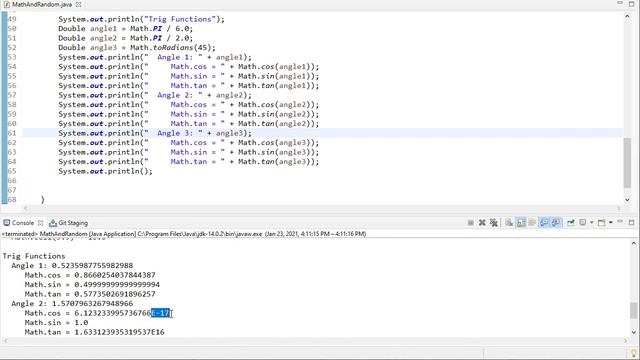Click Display Selected Console icon
The image size is (640, 360).
click(x=583, y=222)
